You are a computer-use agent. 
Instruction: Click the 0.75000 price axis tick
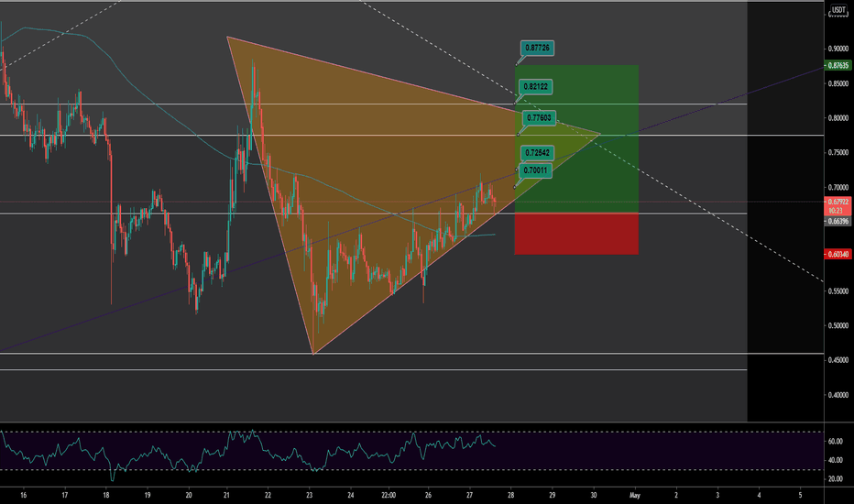pyautogui.click(x=838, y=152)
